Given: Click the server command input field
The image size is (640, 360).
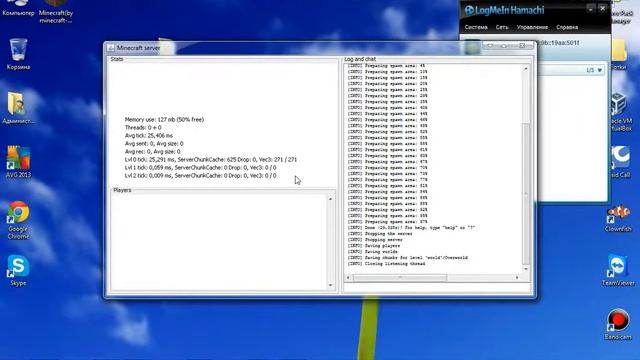Looking at the screenshot, I should 437,288.
